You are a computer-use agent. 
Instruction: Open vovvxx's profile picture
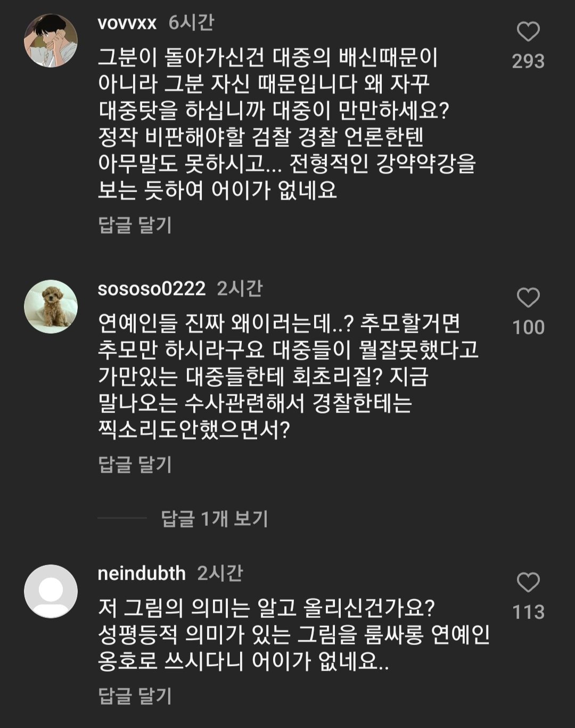point(51,41)
